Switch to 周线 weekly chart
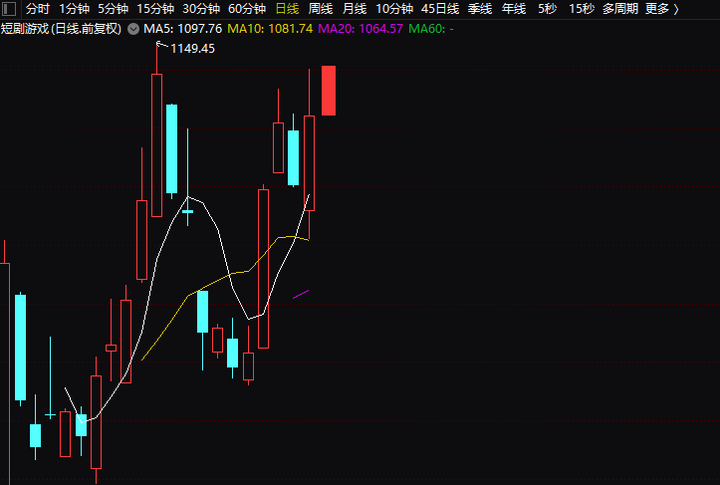This screenshot has width=720, height=485. [321, 8]
